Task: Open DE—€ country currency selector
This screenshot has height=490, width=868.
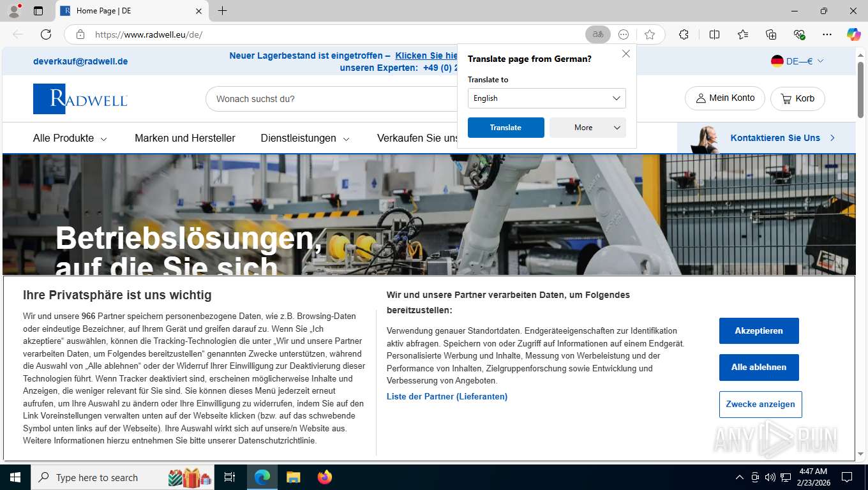Action: pos(797,61)
